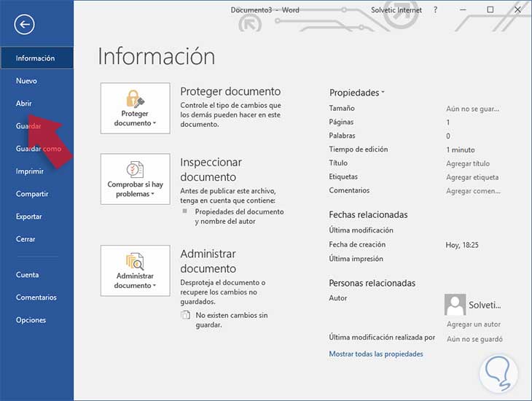The width and height of the screenshot is (532, 401).
Task: Click the Inspeccionar documento heading
Action: 211,169
